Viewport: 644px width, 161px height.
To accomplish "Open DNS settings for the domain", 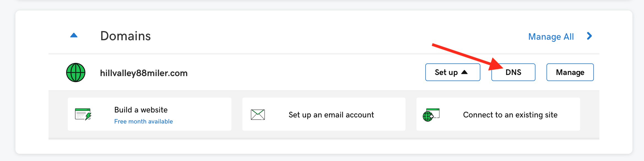I will point(513,72).
